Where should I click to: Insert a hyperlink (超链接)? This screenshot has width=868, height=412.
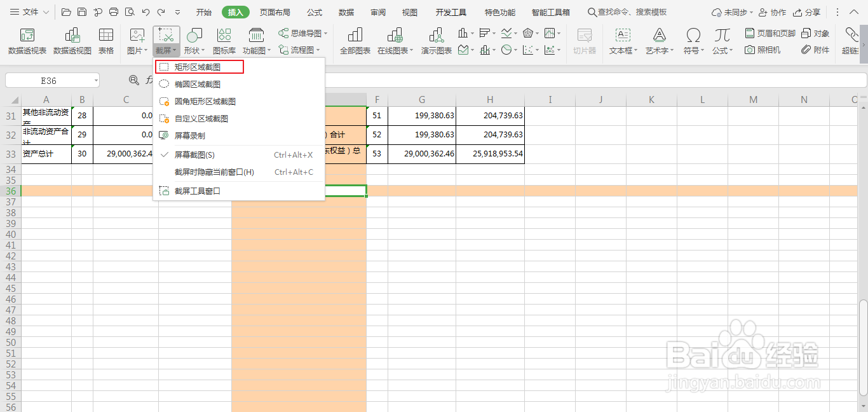(x=851, y=41)
